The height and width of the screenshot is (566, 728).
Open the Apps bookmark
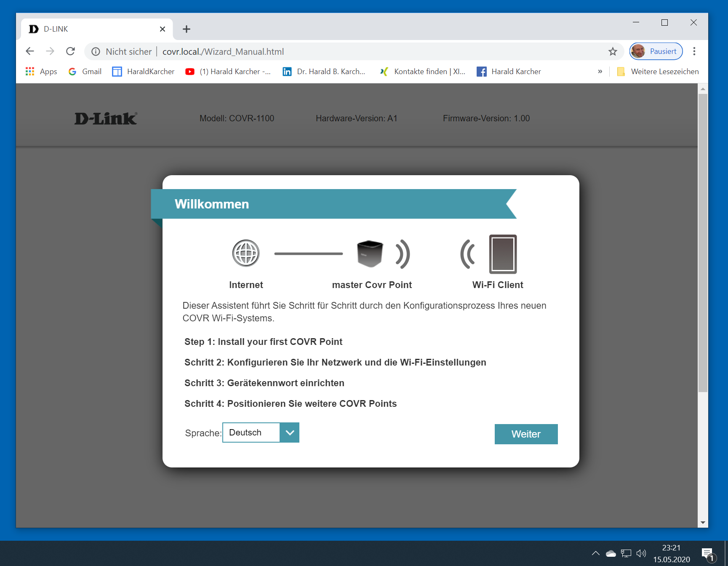tap(41, 72)
